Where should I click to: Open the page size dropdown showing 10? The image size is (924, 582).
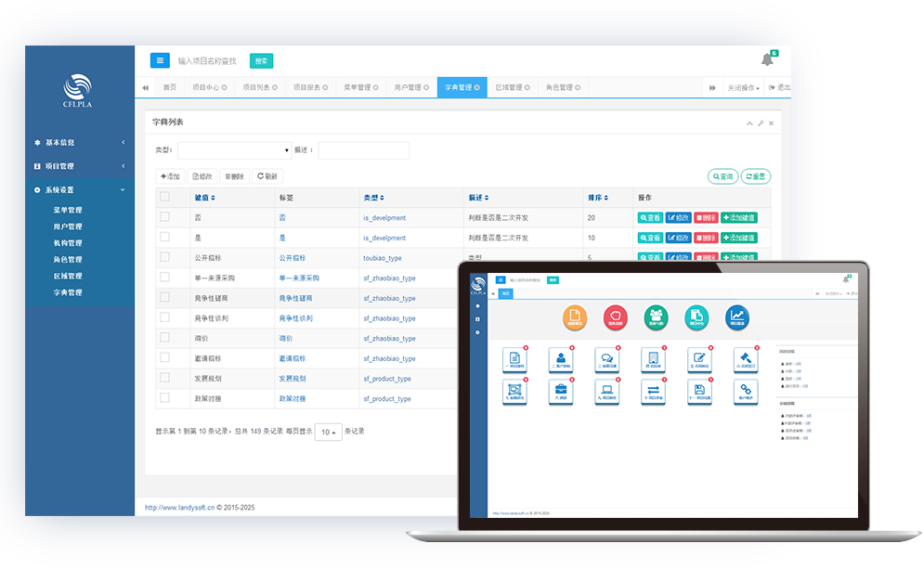328,433
